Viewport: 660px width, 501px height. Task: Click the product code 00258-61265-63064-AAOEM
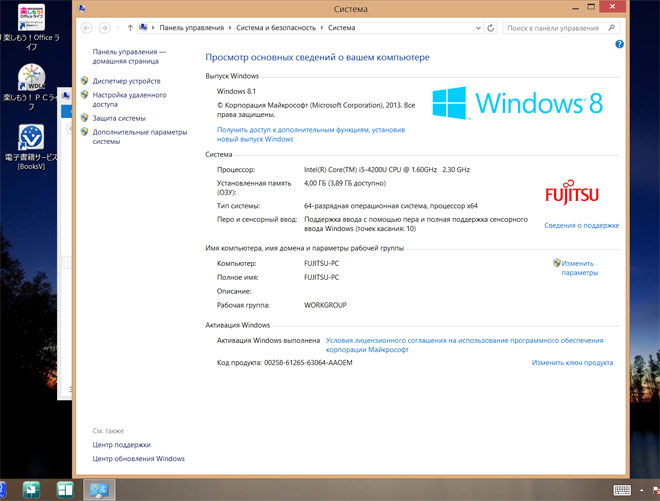(x=308, y=362)
